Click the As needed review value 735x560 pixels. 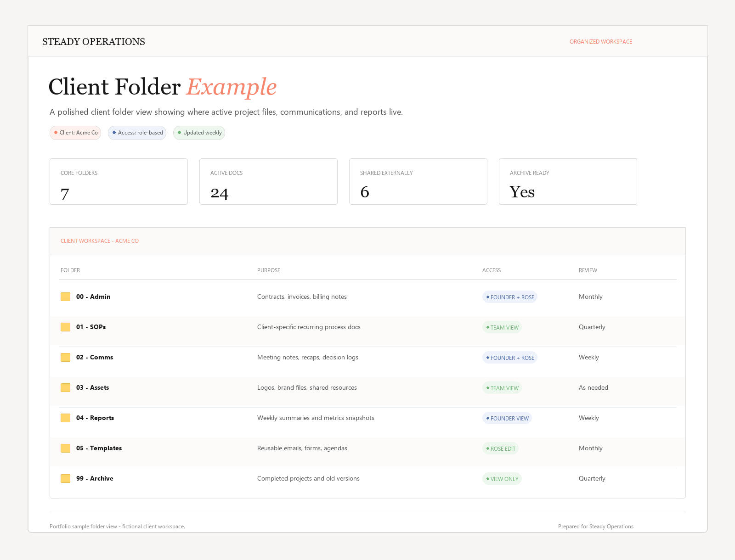click(594, 388)
